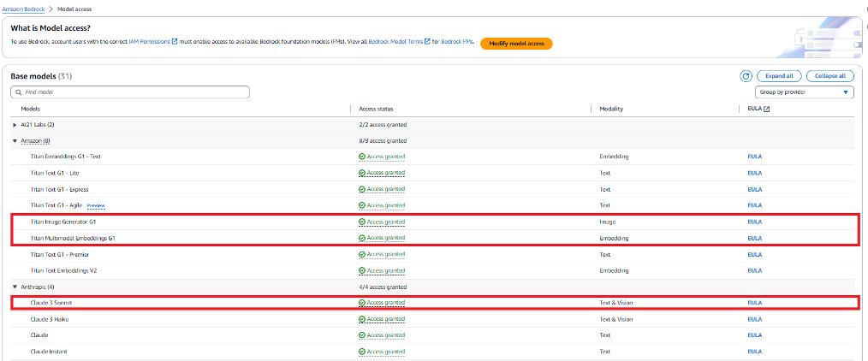Click external link icon beside Bedrock Model Terms
Screen dimensions: 868x361
[x=427, y=41]
